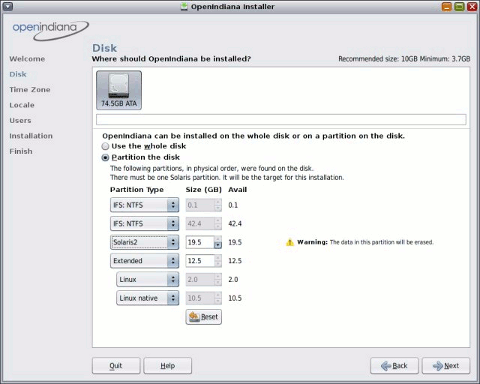Click the Avail value 10.5
This screenshot has width=480, height=384.
click(235, 298)
